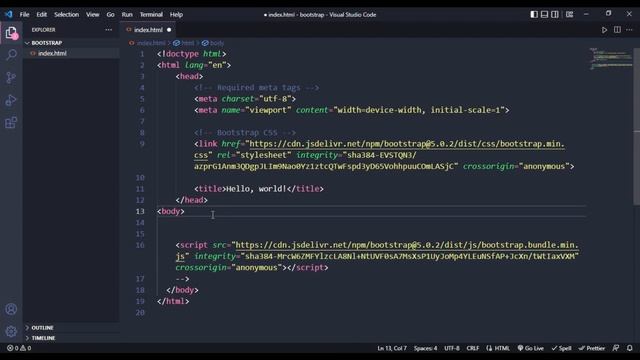The height and width of the screenshot is (360, 640).
Task: Open Bootstrap bundle JS link on line 16
Action: (x=407, y=245)
